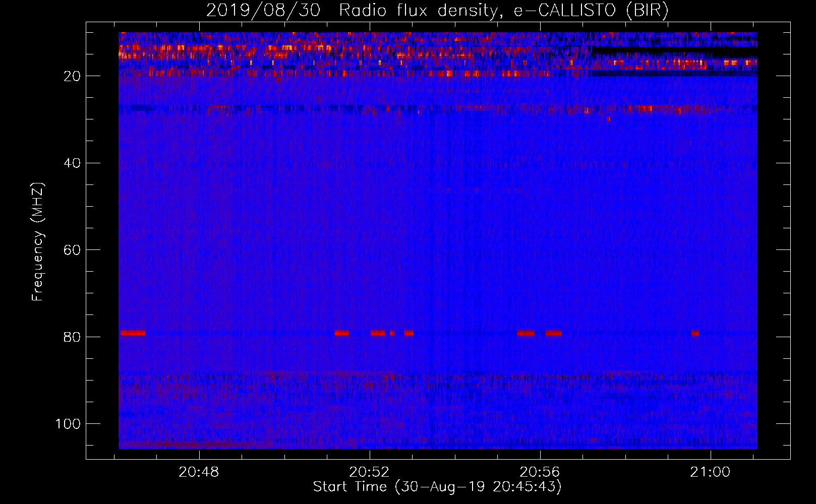The height and width of the screenshot is (504, 816).
Task: Click the 20:52 time tick label
Action: (370, 472)
